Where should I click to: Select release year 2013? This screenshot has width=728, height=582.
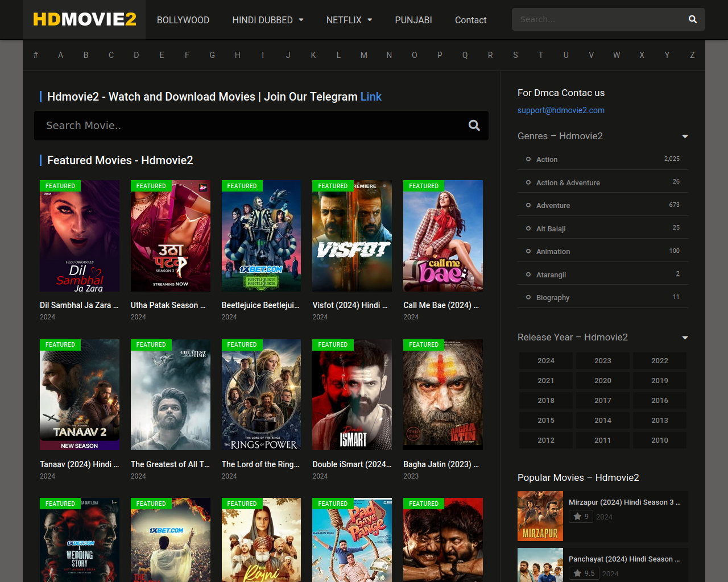click(660, 421)
